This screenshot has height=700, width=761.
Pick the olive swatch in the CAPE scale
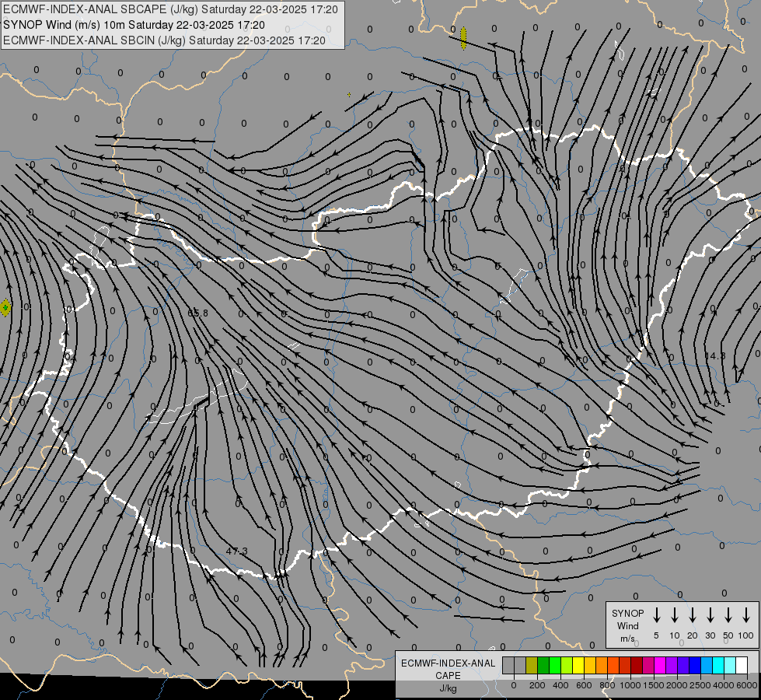coord(532,665)
